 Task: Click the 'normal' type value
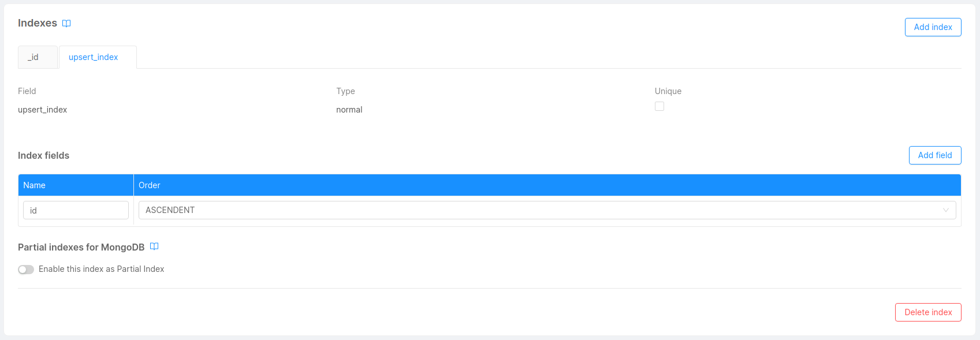point(349,110)
